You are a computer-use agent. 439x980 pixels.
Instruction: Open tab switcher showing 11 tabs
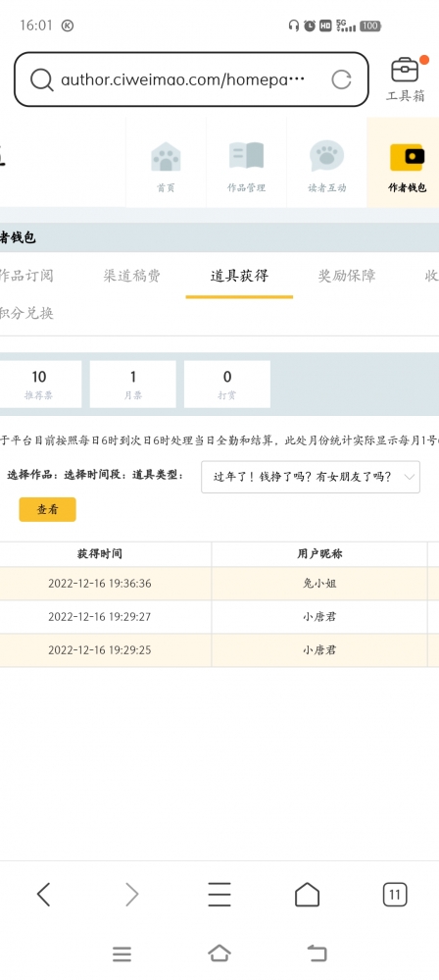(x=395, y=895)
